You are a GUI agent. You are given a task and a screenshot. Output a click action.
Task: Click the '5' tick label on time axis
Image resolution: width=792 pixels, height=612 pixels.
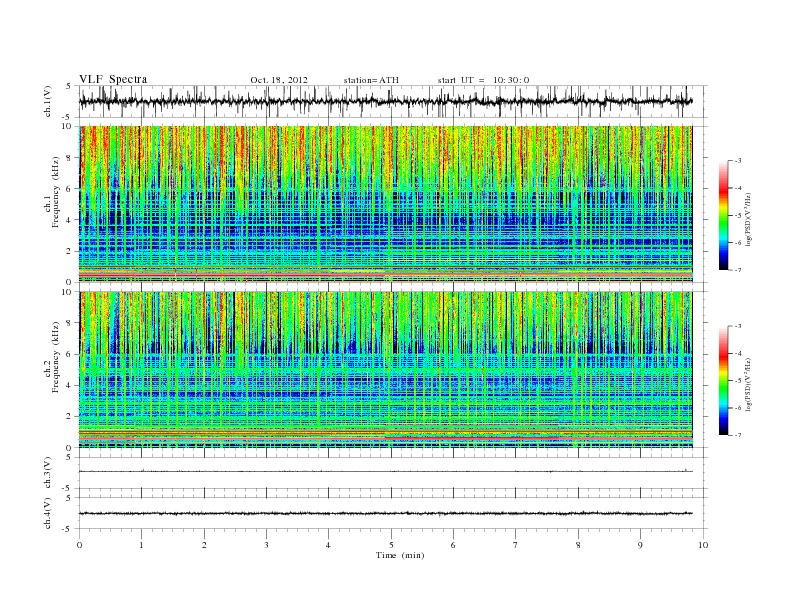click(391, 545)
